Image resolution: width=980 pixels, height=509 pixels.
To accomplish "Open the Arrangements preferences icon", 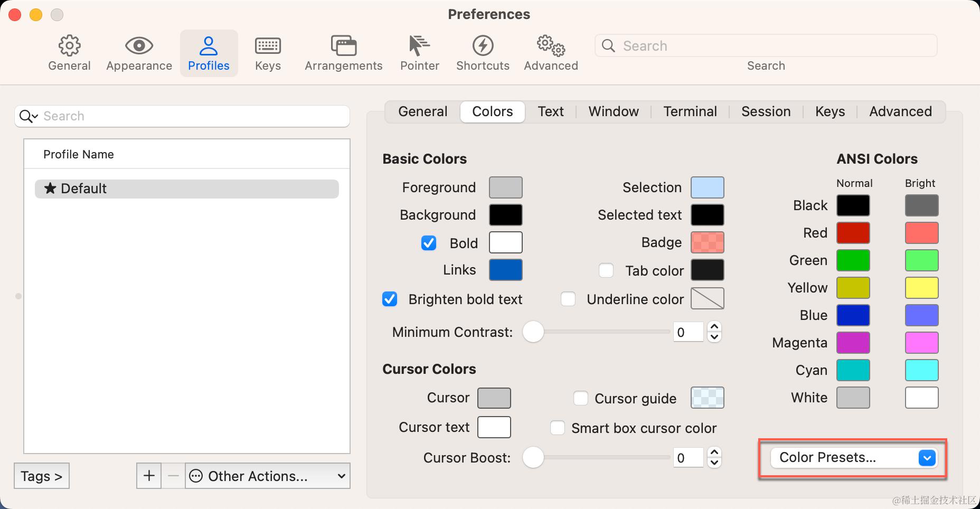I will (343, 46).
